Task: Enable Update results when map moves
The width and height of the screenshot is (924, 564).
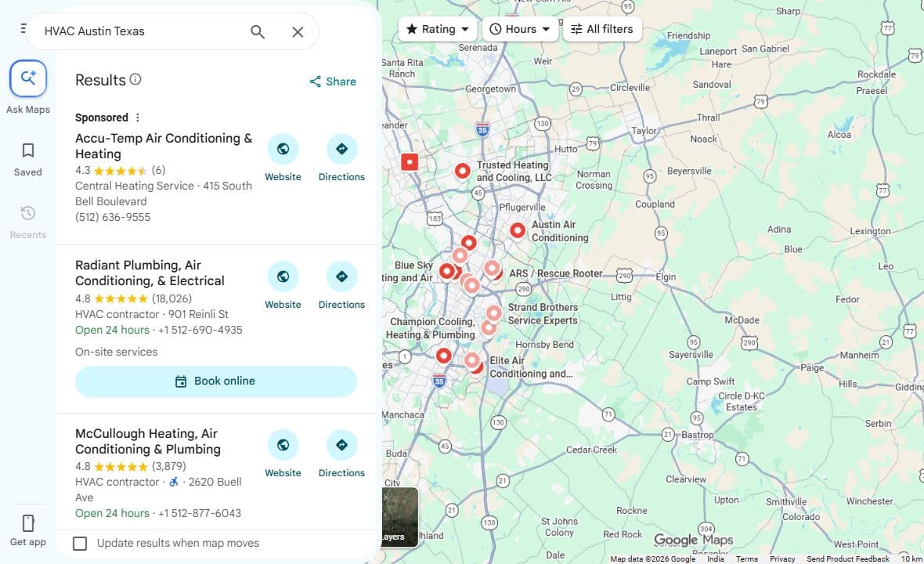Action: (80, 544)
